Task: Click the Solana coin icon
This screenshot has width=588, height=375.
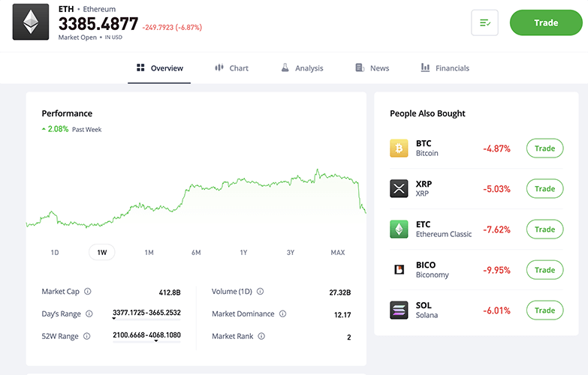Action: point(399,310)
